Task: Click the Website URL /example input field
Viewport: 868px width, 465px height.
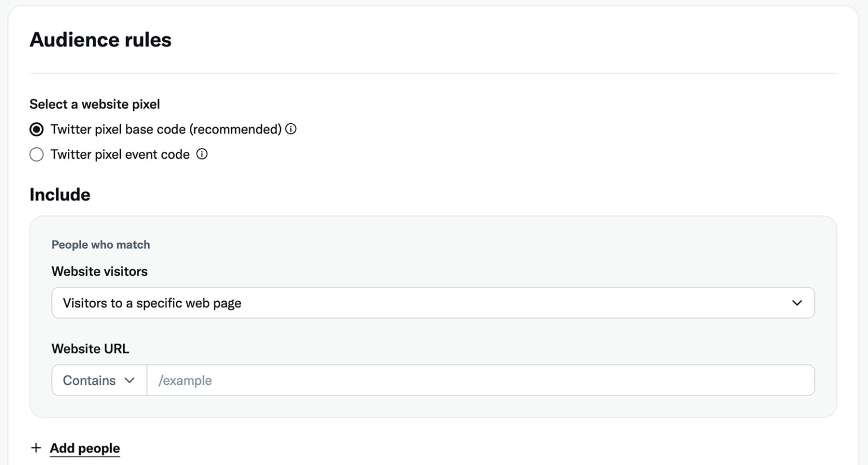Action: [x=480, y=380]
